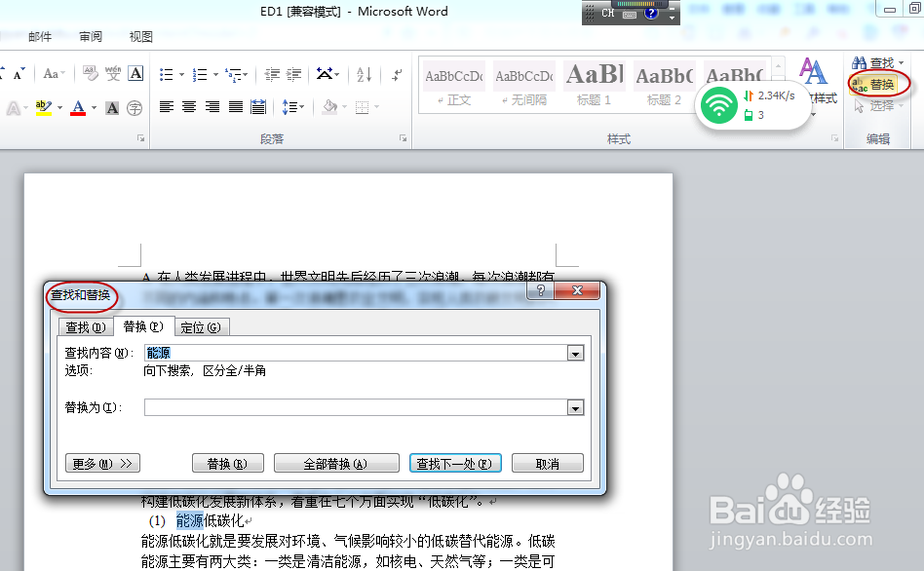Click the Borders icon

[x=363, y=106]
